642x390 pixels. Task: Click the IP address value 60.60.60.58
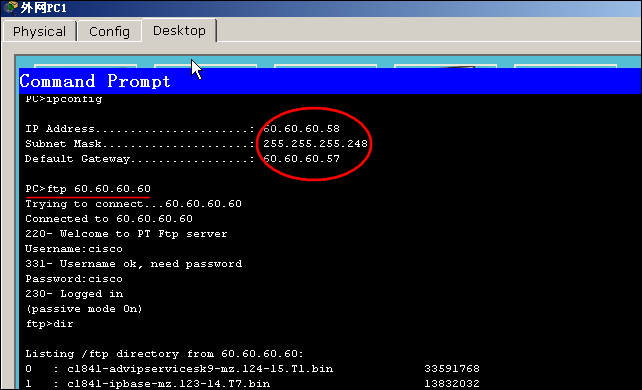tap(301, 128)
